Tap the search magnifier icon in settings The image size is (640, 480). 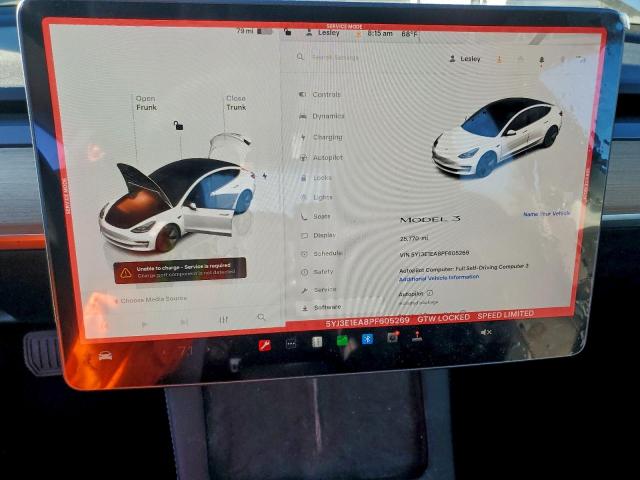click(300, 57)
